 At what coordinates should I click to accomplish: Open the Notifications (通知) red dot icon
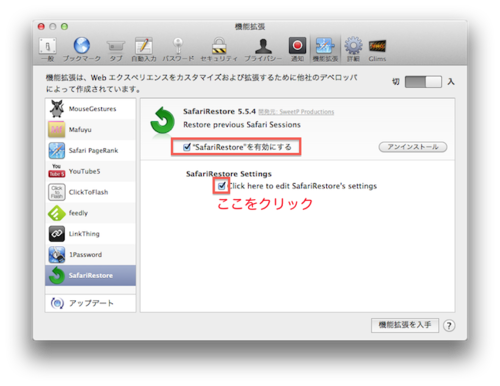(x=297, y=49)
